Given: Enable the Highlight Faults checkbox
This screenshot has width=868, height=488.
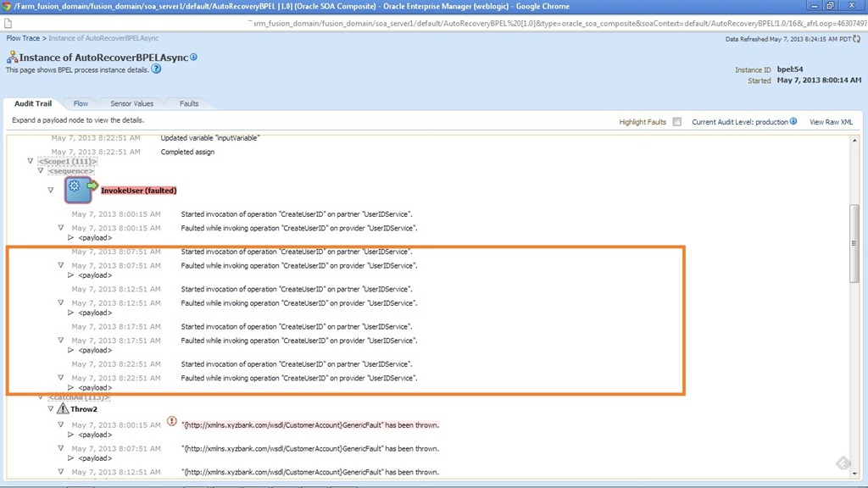Looking at the screenshot, I should coord(676,122).
